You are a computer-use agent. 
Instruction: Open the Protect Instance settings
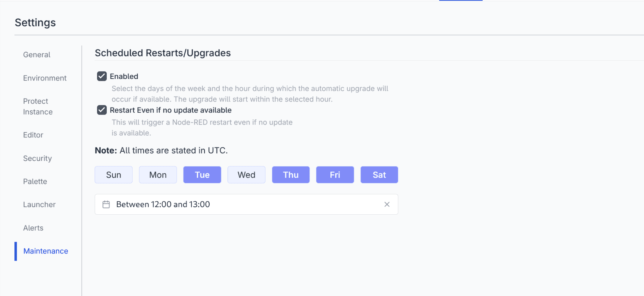pyautogui.click(x=38, y=106)
